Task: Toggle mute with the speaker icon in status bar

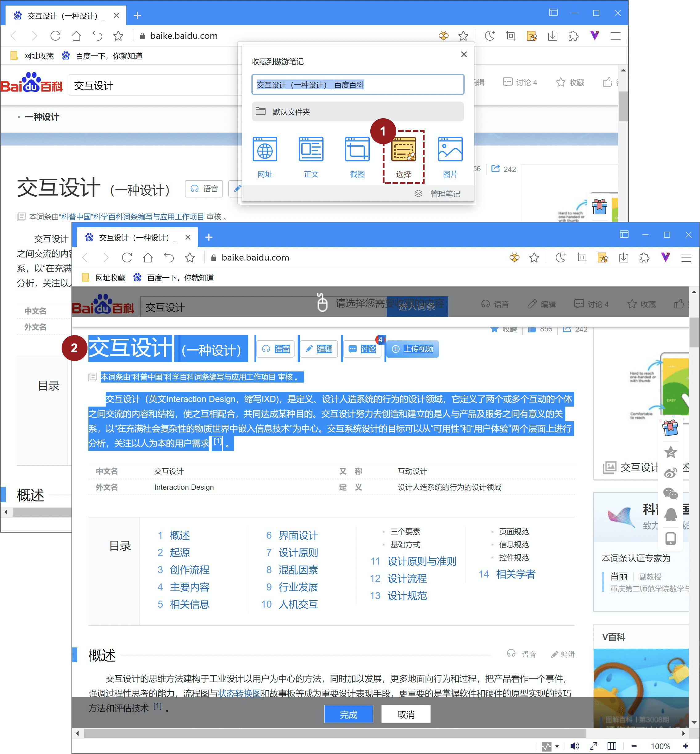Action: coord(575,746)
